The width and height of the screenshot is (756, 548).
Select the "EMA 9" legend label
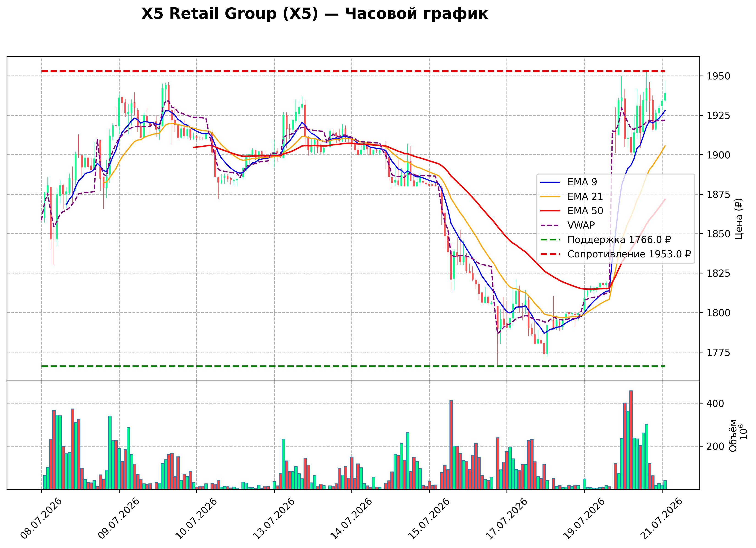pos(582,182)
